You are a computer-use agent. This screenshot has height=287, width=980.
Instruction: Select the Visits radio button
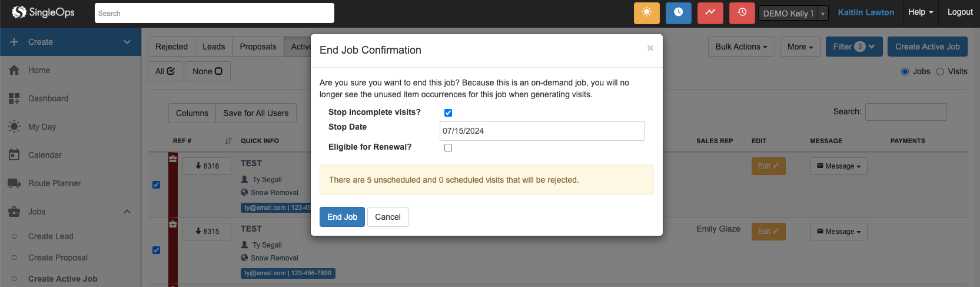[x=940, y=71]
